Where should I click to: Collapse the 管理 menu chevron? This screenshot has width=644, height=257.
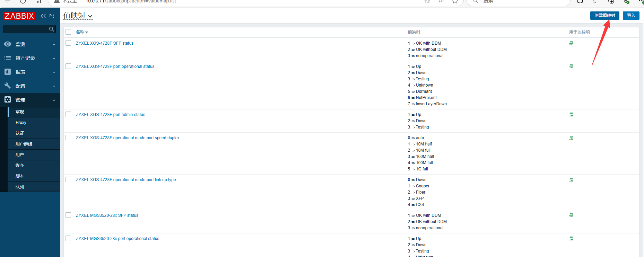coord(54,100)
